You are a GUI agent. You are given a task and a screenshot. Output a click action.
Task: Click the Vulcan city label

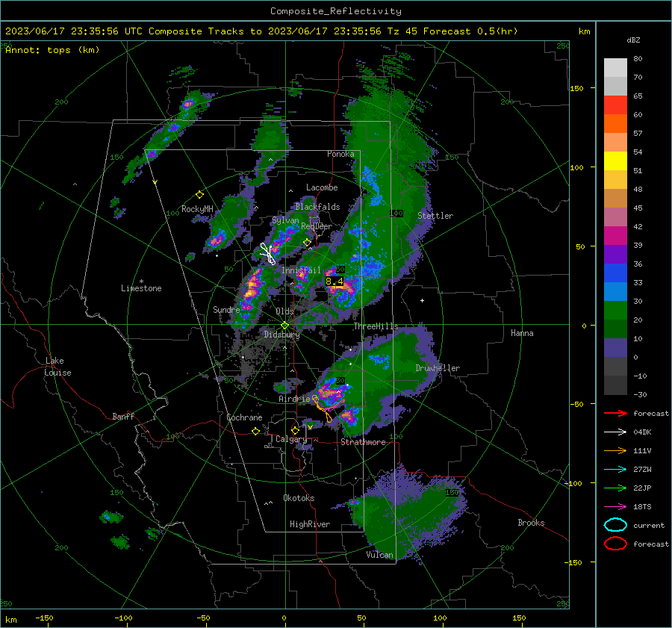tap(380, 555)
